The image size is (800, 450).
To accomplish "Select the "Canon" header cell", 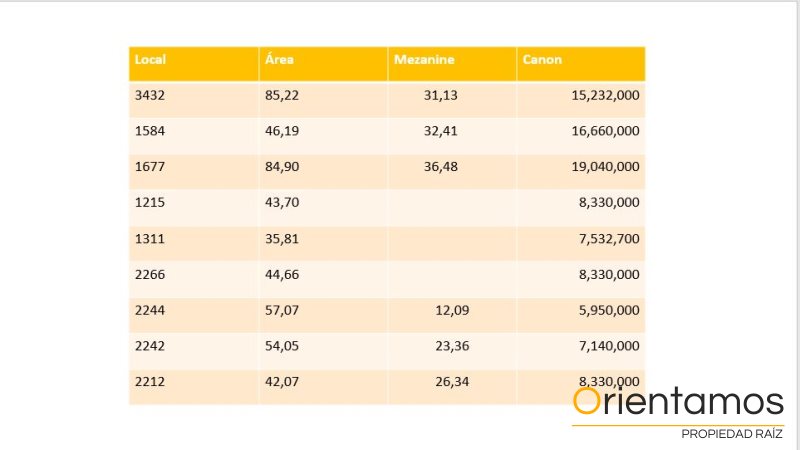I will click(x=542, y=60).
